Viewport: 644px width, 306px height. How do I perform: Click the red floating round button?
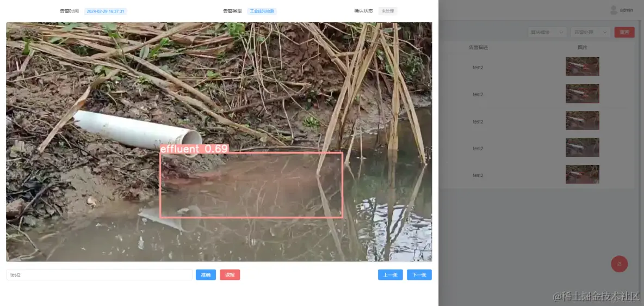(620, 264)
